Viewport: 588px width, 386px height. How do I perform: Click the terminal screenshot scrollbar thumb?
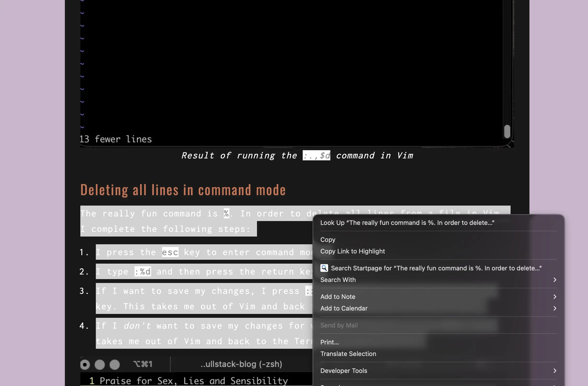point(507,131)
